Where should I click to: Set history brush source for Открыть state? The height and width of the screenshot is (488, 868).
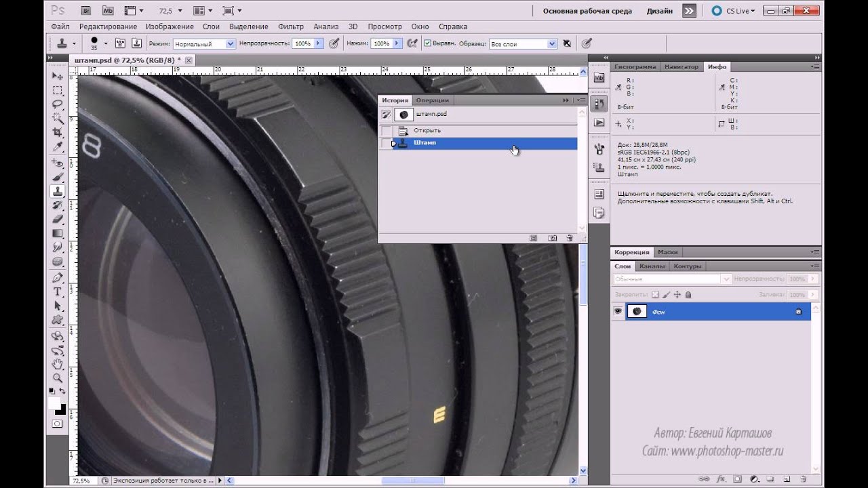(x=386, y=130)
